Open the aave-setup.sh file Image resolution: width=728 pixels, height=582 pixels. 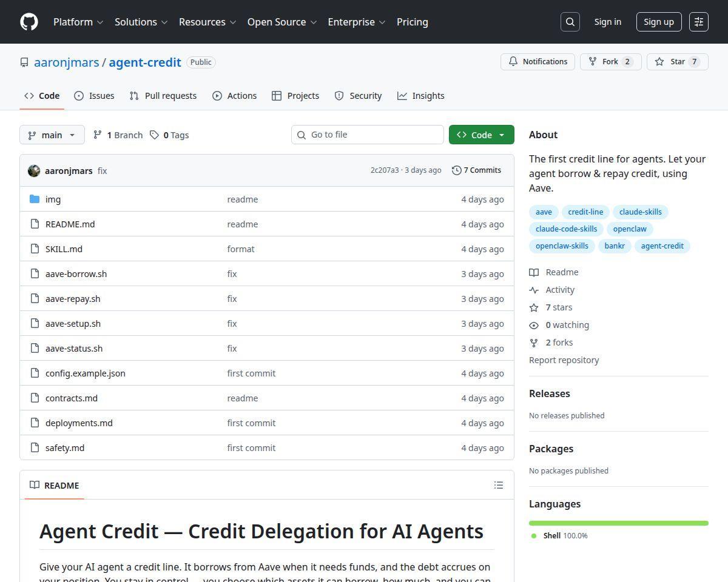coord(73,324)
